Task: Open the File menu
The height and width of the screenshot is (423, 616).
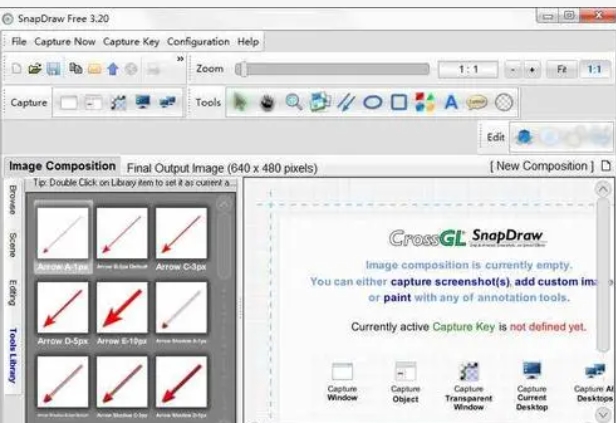Action: [19, 42]
